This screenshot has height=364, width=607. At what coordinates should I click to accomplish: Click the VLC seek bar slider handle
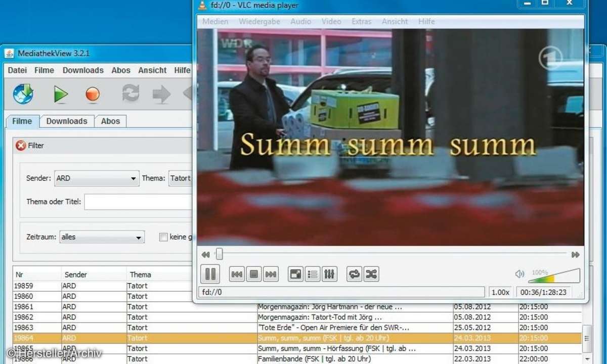[219, 254]
